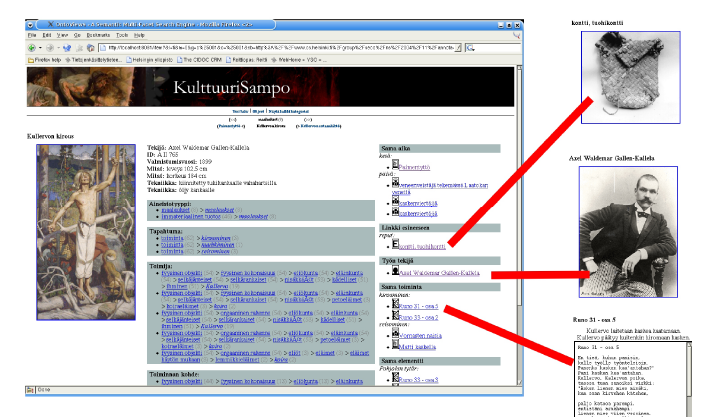Click the search engine icon in search box

coord(470,48)
